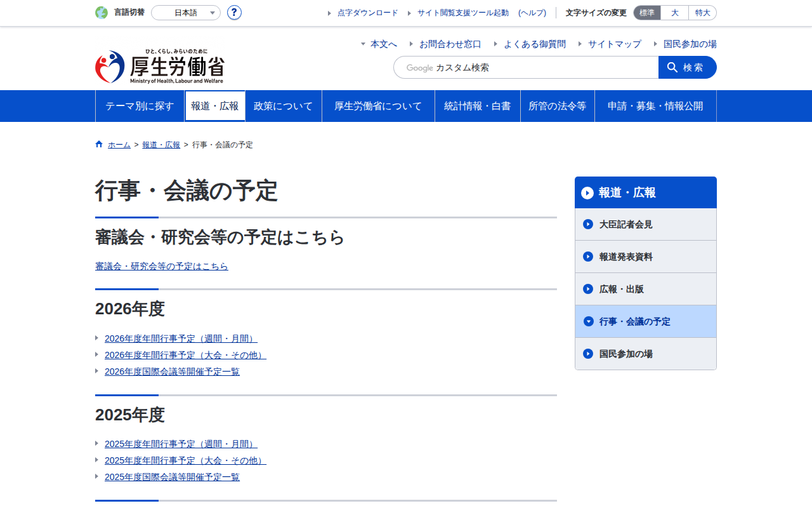Set font size to 特大
This screenshot has width=812, height=508.
click(x=703, y=13)
